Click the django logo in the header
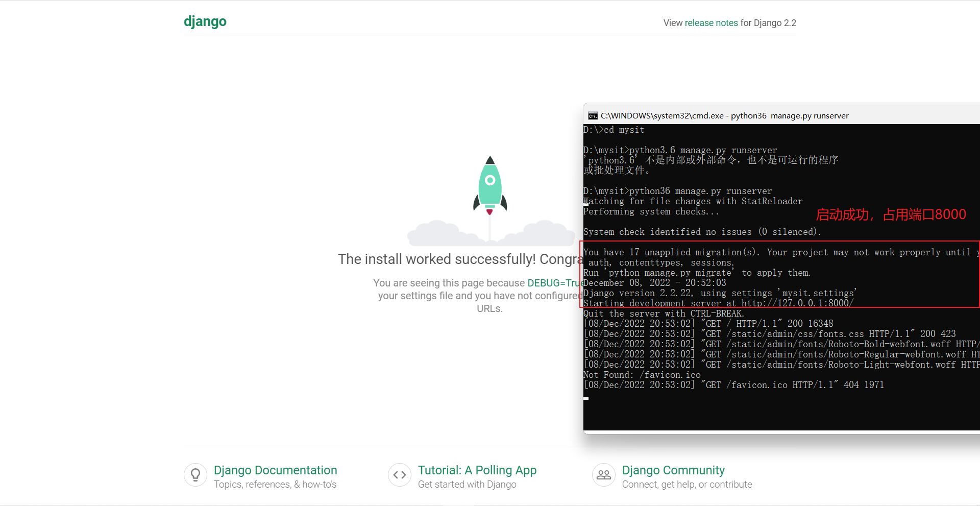This screenshot has height=506, width=980. click(205, 21)
